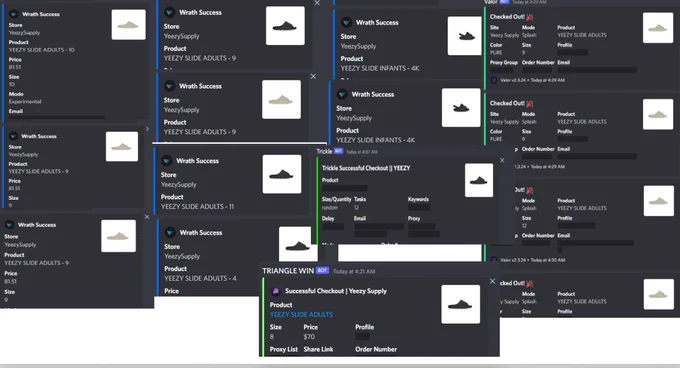Screen dimensions: 680x368
Task: Click the 'Proxy List' field label
Action: coord(284,349)
